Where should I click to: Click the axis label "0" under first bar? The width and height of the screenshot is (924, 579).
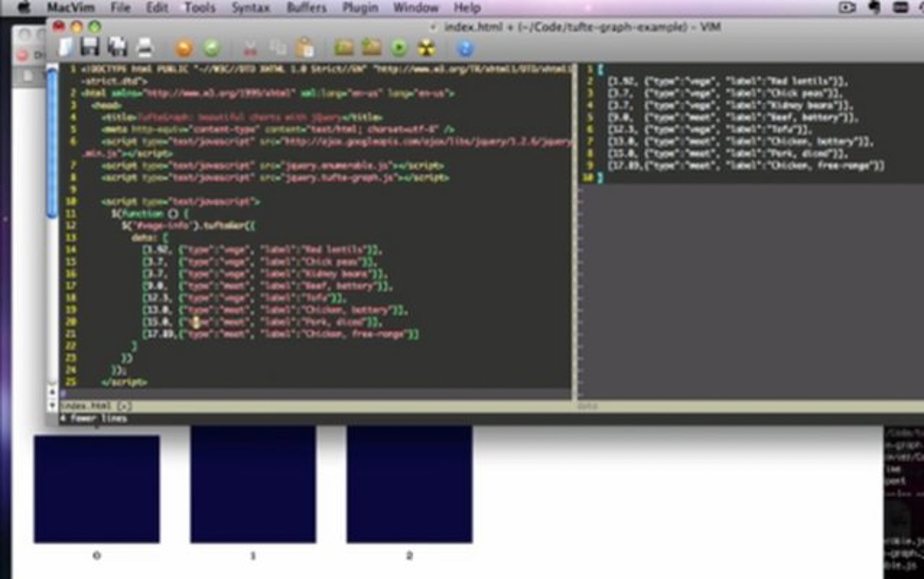tap(97, 556)
